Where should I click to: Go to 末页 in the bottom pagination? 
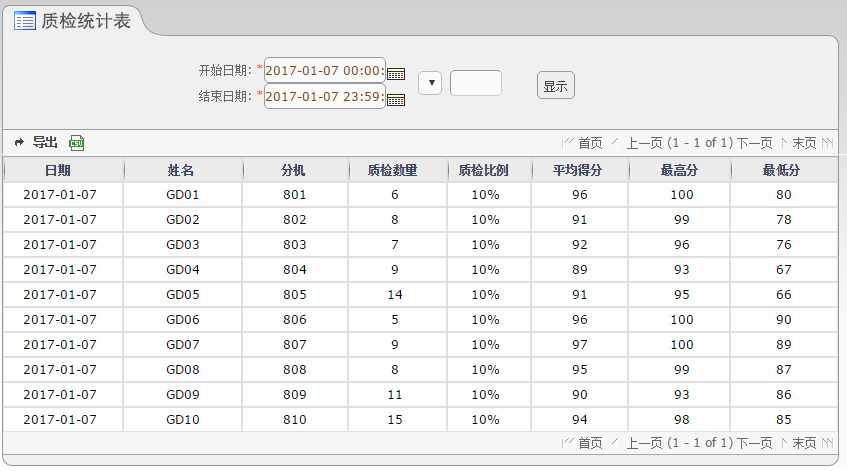point(804,443)
